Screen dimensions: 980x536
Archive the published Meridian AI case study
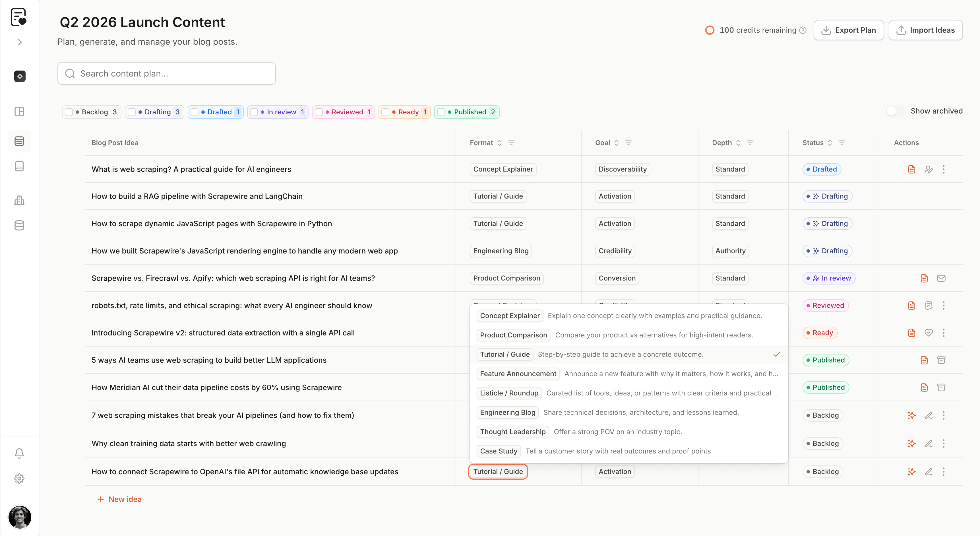click(x=942, y=387)
